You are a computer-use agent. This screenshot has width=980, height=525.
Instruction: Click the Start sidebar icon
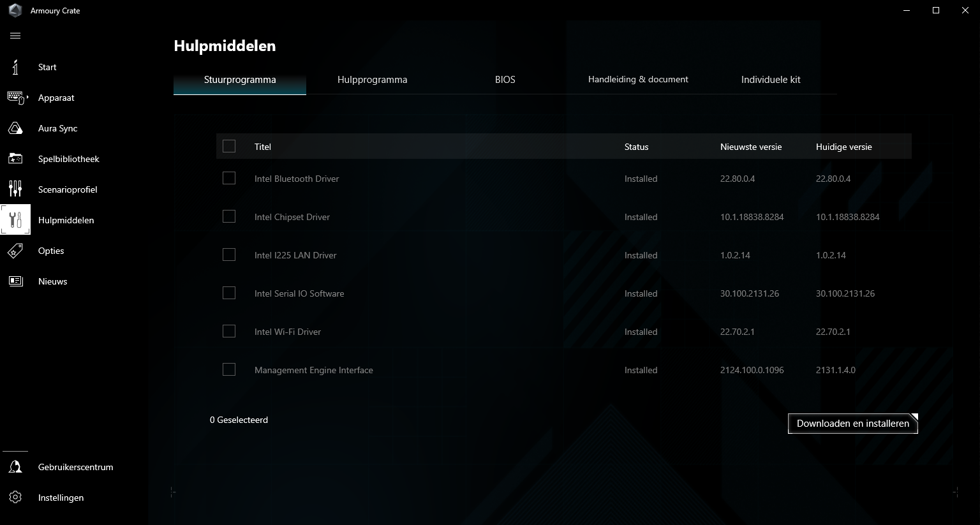tap(15, 67)
